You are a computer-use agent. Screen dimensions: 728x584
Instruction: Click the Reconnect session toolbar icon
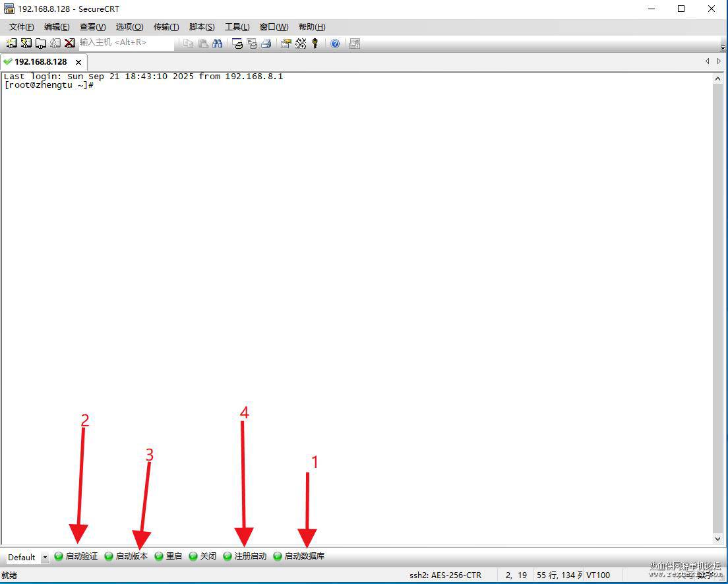[x=55, y=43]
